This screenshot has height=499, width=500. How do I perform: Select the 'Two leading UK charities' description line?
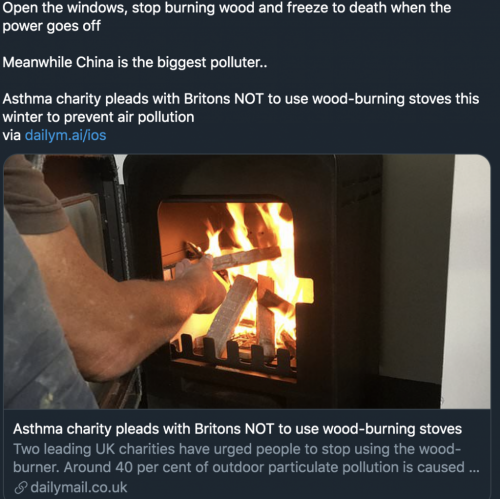click(237, 449)
